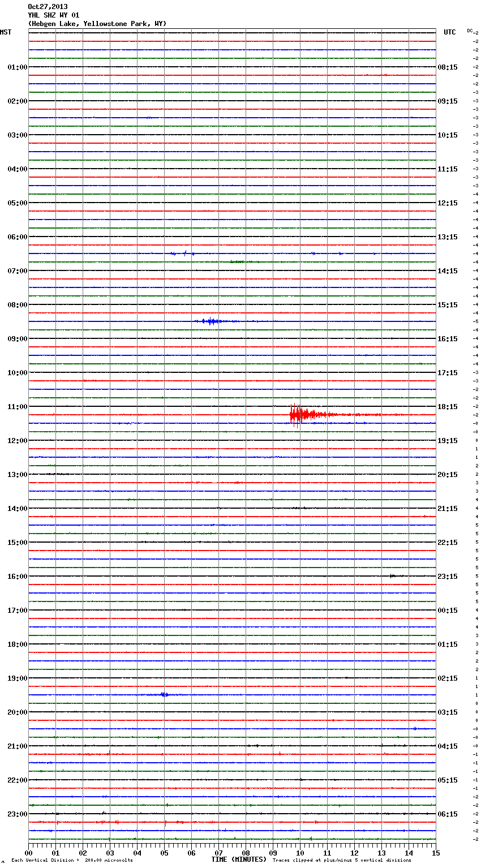The image size is (481, 868).
Task: Click the red spike near minute 05 after 23:00
Action: [165, 823]
